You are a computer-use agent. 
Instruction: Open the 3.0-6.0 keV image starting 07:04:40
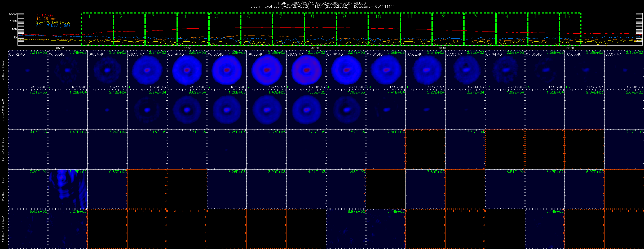(x=505, y=70)
